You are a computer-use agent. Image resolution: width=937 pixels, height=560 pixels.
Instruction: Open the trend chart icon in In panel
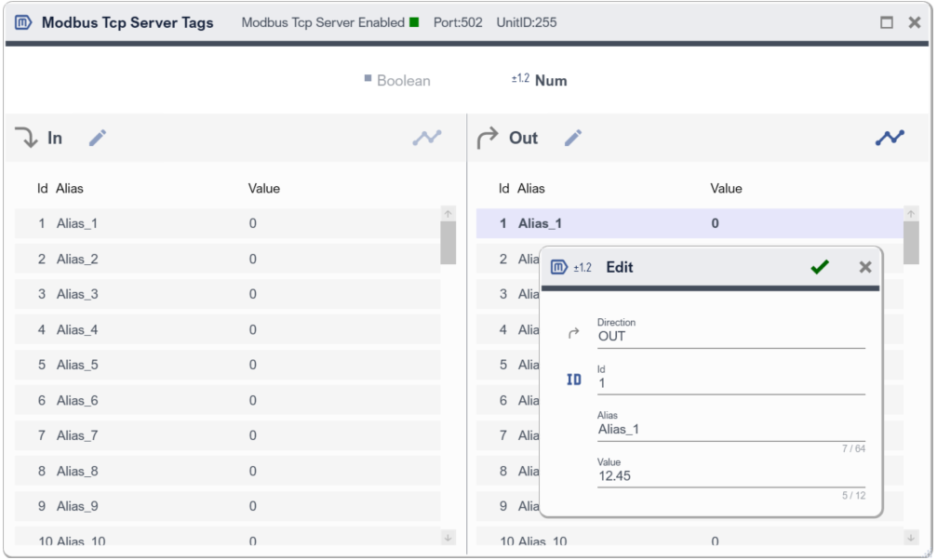(427, 138)
